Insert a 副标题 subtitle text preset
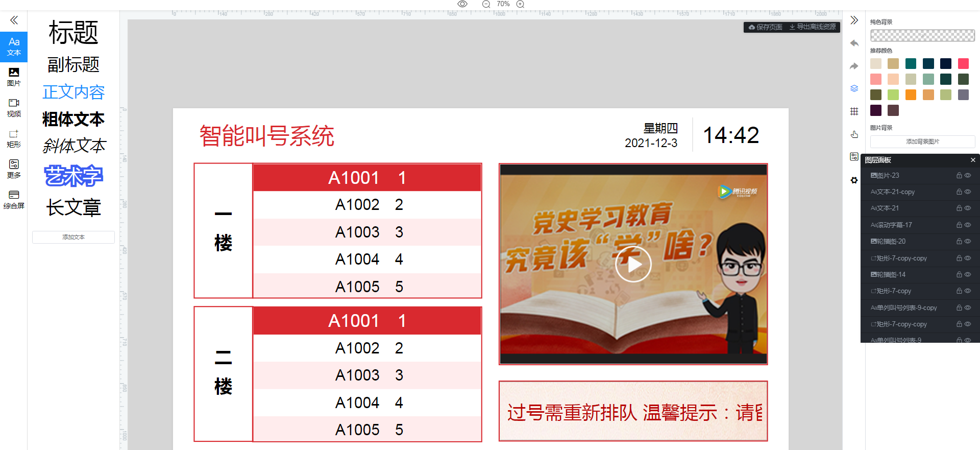 73,65
